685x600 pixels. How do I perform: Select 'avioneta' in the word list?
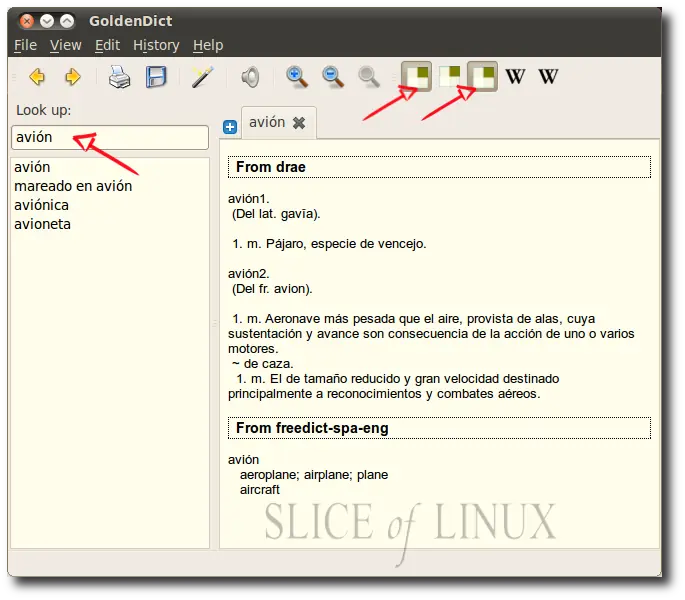[42, 224]
